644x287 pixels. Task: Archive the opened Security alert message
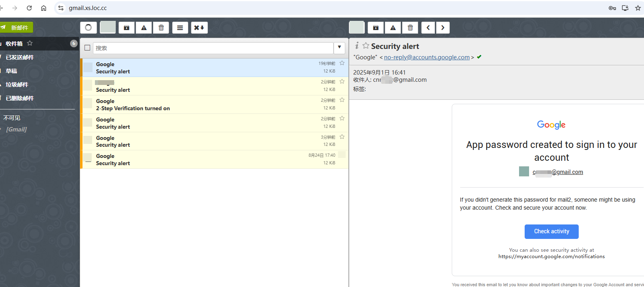click(x=376, y=28)
